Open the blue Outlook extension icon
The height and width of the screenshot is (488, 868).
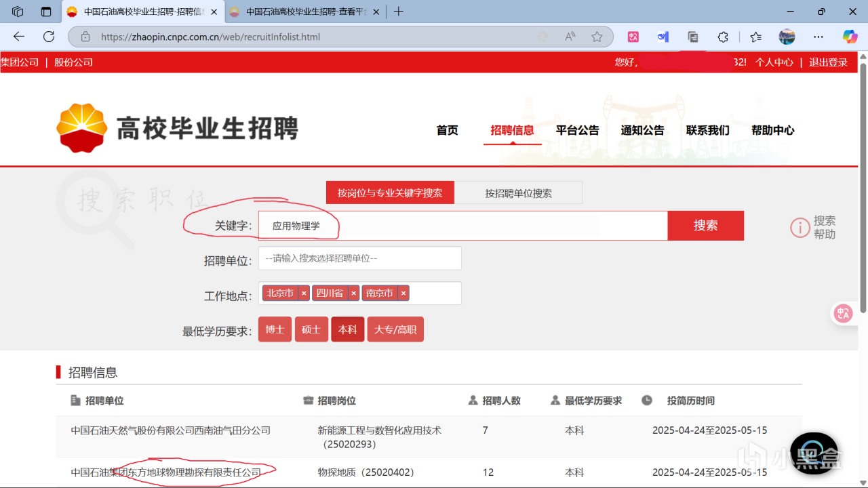(663, 37)
